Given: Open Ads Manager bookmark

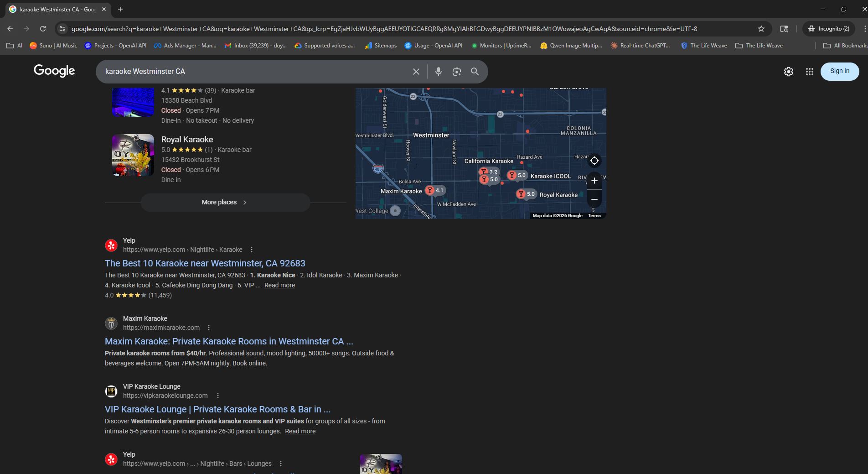Looking at the screenshot, I should [185, 46].
